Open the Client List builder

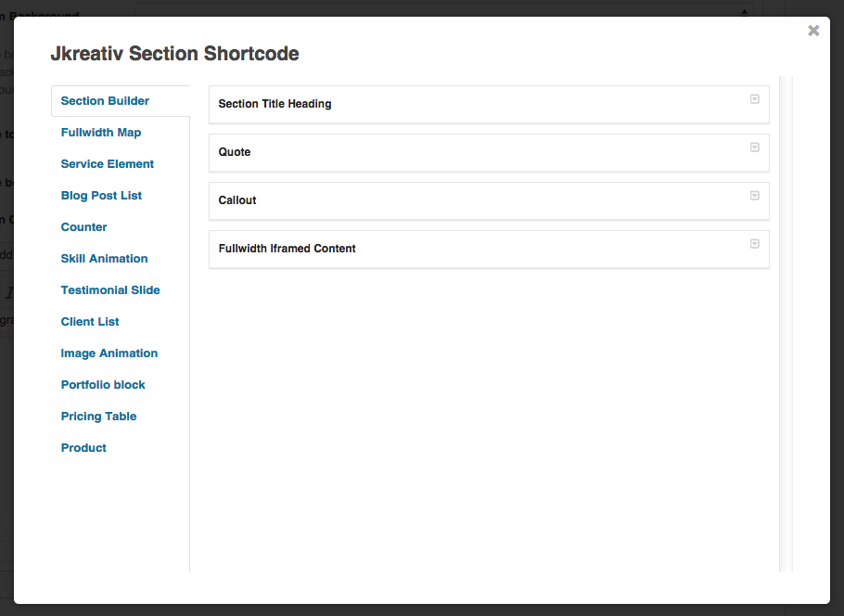click(90, 321)
